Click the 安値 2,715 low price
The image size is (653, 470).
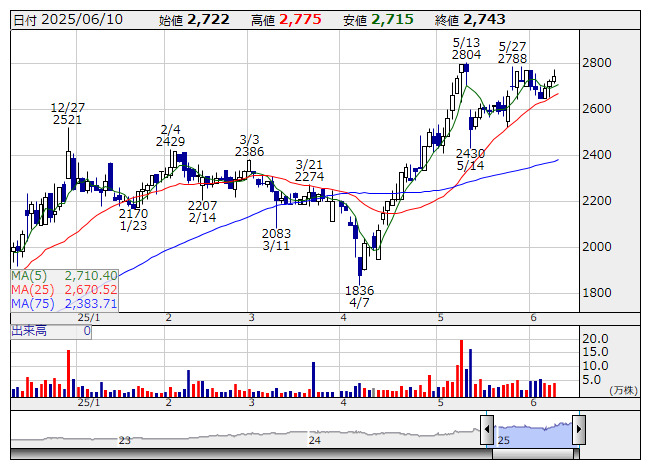378,20
